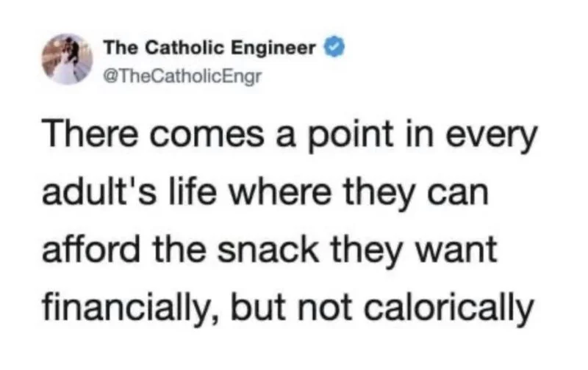
Task: Click the word "afford" in the tweet
Action: click(x=90, y=250)
